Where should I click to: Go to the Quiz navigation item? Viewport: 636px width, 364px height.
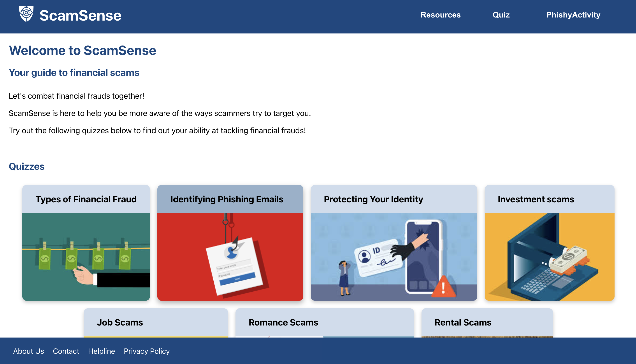(501, 15)
